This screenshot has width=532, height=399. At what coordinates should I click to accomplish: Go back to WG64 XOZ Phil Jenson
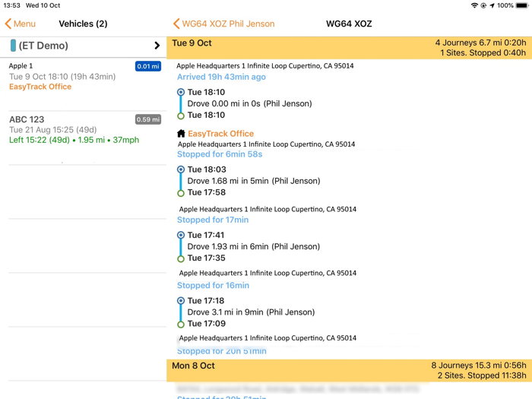pos(224,24)
